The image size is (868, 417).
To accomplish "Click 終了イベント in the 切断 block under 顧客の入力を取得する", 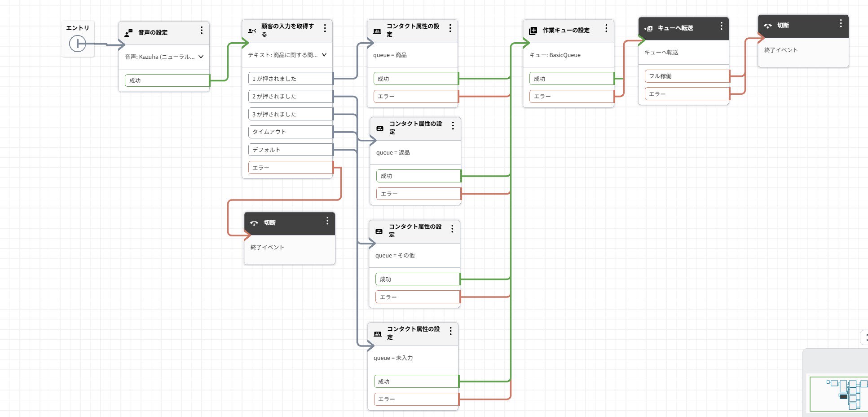I will (267, 247).
